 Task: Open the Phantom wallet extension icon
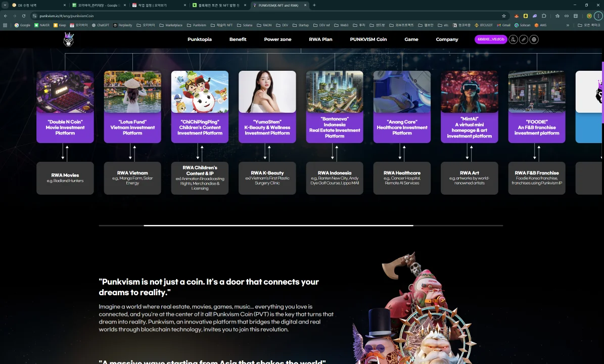535,16
